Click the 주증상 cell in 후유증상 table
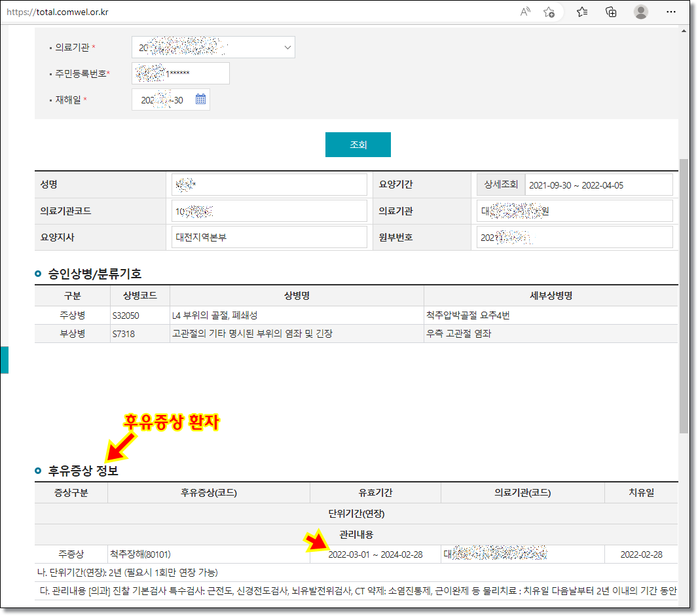 [71, 554]
